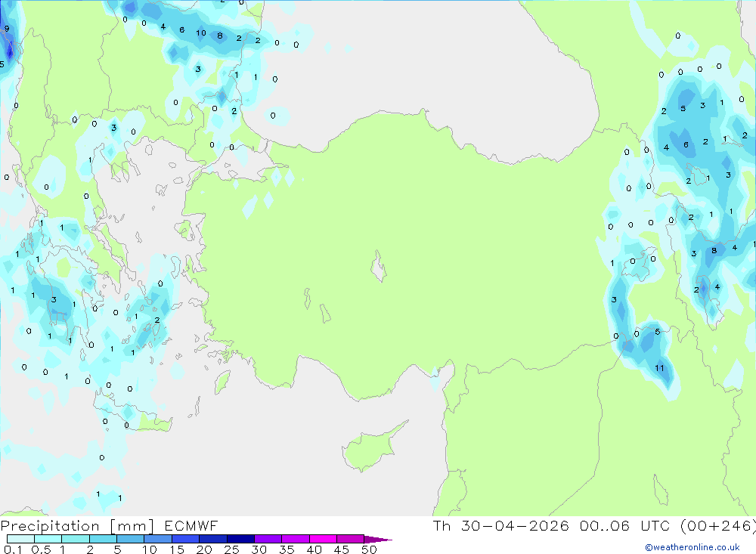Click legend scale label '15'
Image resolution: width=756 pixels, height=554 pixels.
[x=177, y=549]
